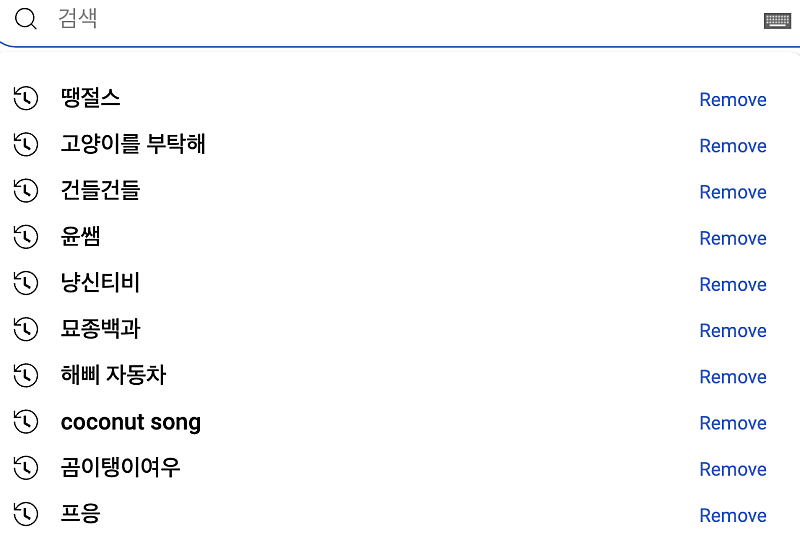This screenshot has height=540, width=800.
Task: Remove coconut song from search history
Action: [733, 423]
